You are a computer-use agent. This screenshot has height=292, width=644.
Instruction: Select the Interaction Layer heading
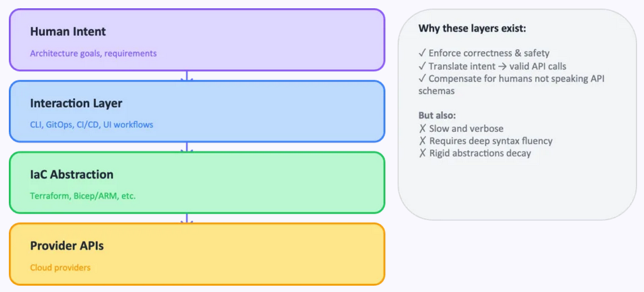[76, 103]
